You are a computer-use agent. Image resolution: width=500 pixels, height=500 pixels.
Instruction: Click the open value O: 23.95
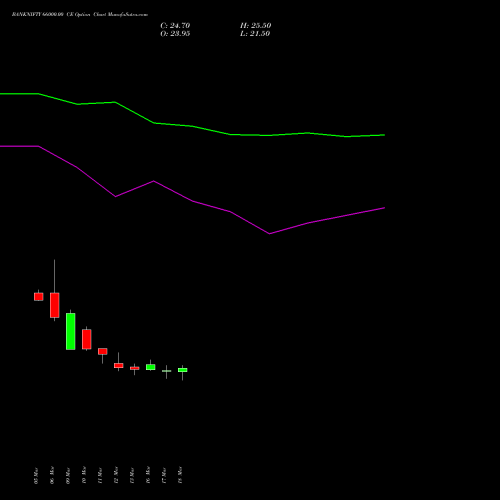(x=175, y=34)
